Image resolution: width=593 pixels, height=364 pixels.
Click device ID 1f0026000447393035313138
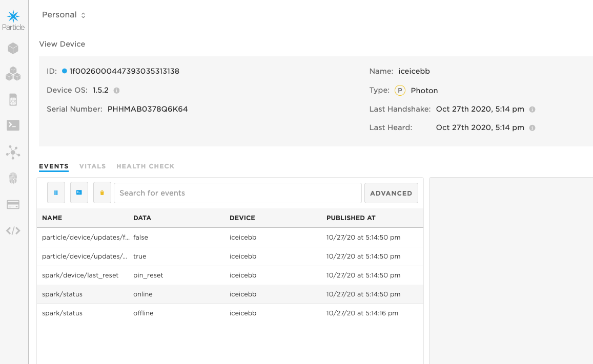(x=125, y=71)
